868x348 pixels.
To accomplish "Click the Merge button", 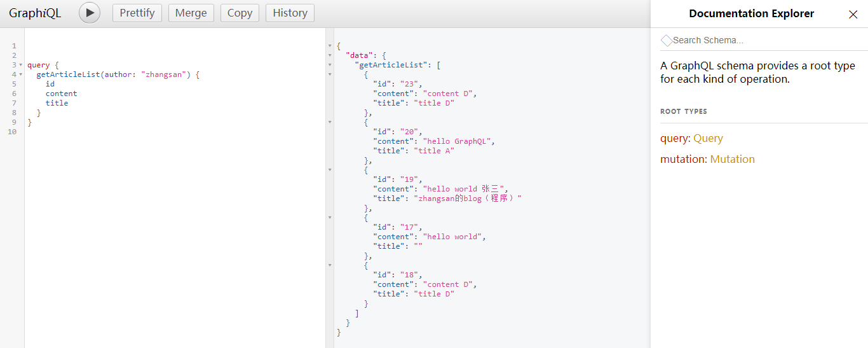I will (191, 13).
